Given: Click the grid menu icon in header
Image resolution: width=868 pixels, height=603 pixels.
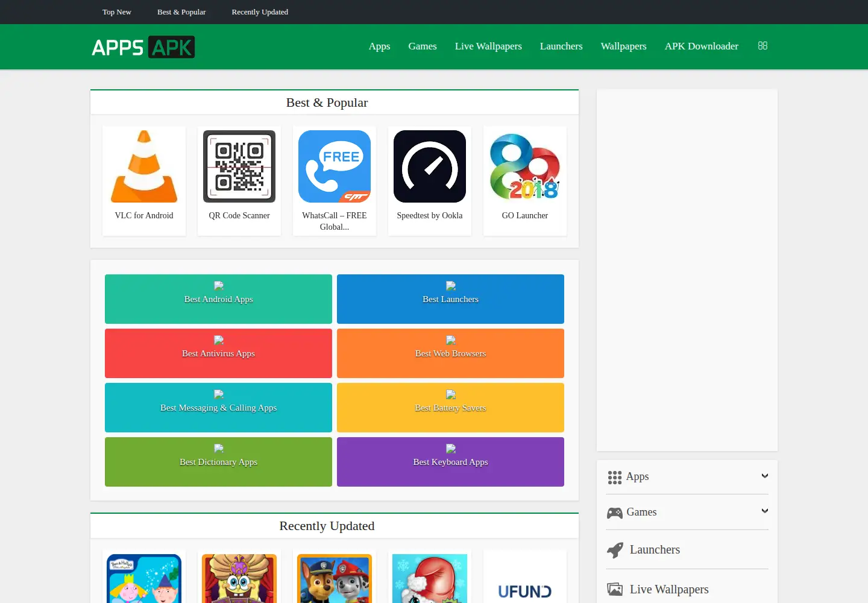Looking at the screenshot, I should point(763,46).
